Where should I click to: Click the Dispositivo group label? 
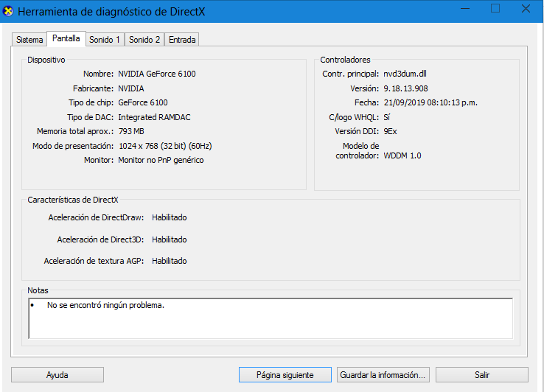[46, 60]
